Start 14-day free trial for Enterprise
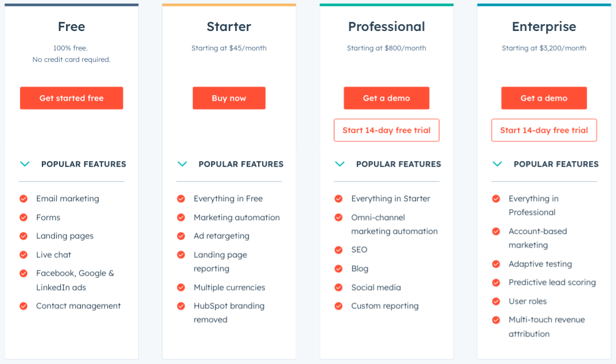616x364 pixels. coord(544,130)
